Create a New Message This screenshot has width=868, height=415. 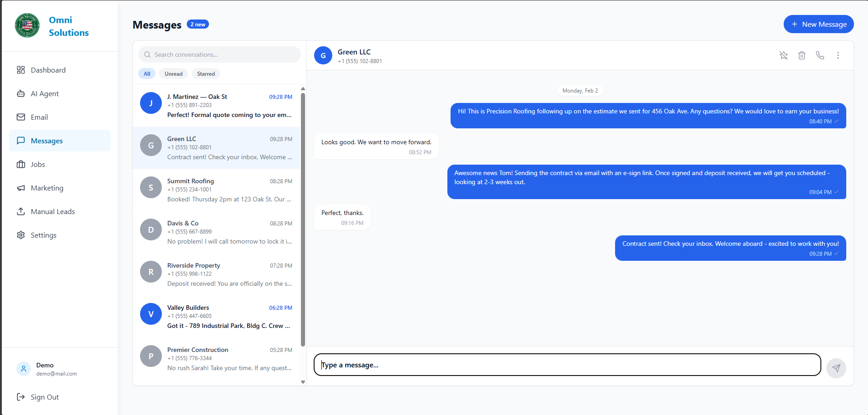[x=818, y=24]
